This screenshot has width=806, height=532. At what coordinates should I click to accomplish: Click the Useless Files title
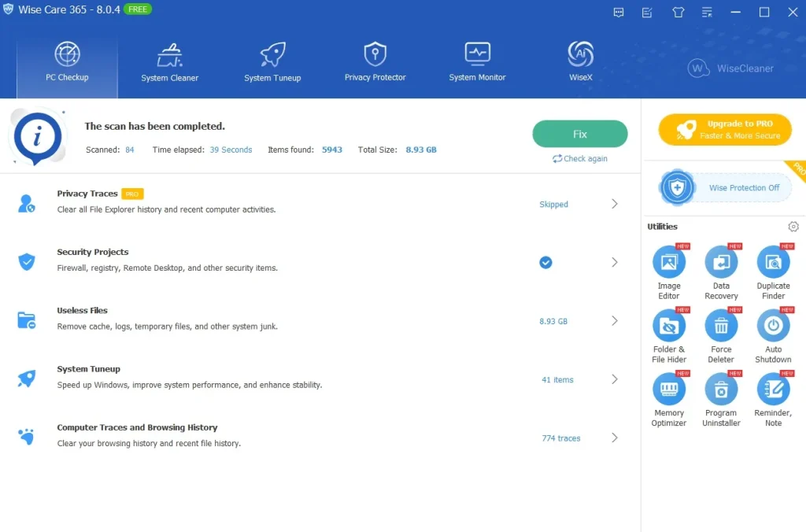tap(82, 310)
